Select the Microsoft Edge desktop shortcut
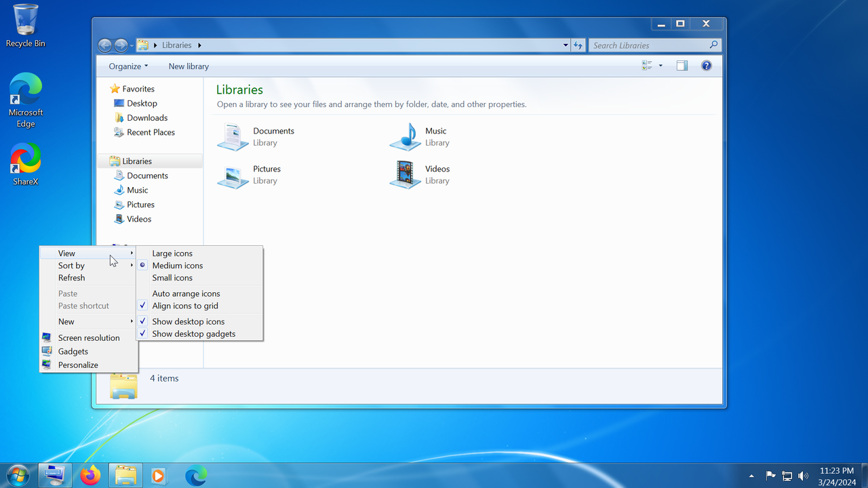868x488 pixels. (26, 100)
